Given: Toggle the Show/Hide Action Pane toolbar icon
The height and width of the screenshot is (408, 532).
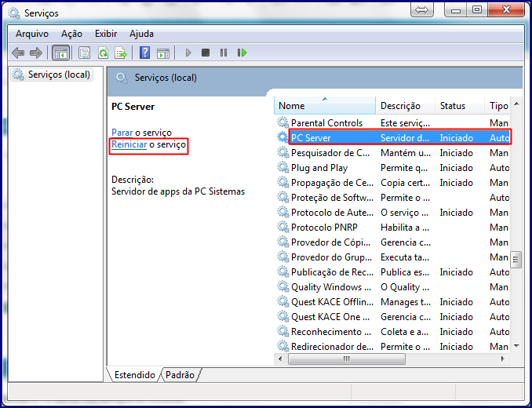Looking at the screenshot, I should click(x=163, y=53).
